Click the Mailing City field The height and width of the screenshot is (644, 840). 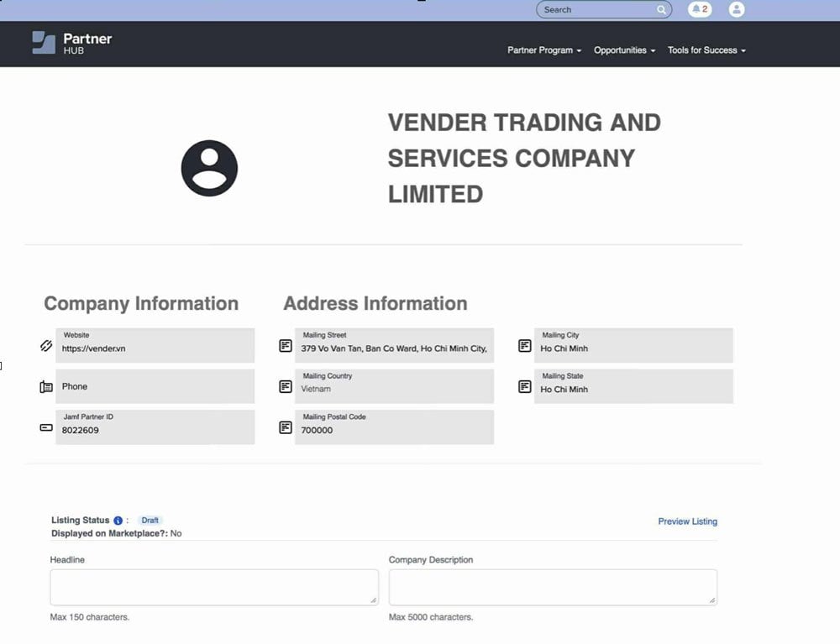633,345
